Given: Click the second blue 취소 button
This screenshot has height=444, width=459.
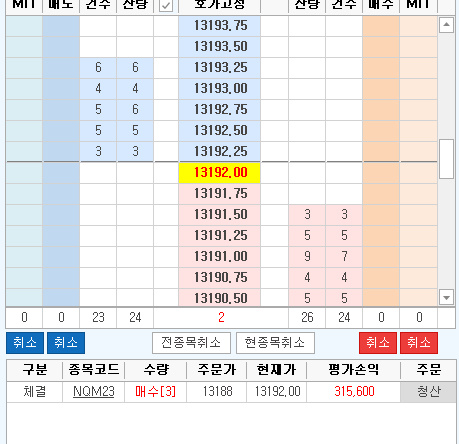Looking at the screenshot, I should coord(66,343).
